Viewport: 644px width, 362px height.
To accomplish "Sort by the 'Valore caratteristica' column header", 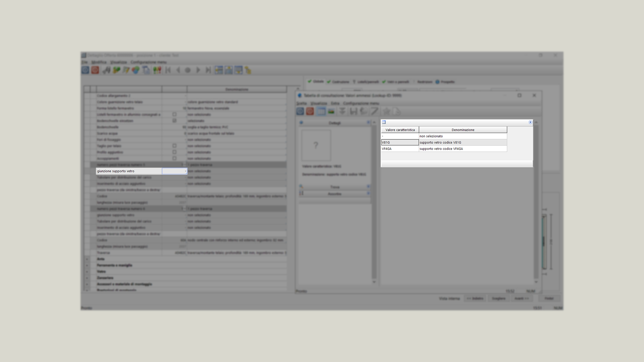I will click(400, 130).
